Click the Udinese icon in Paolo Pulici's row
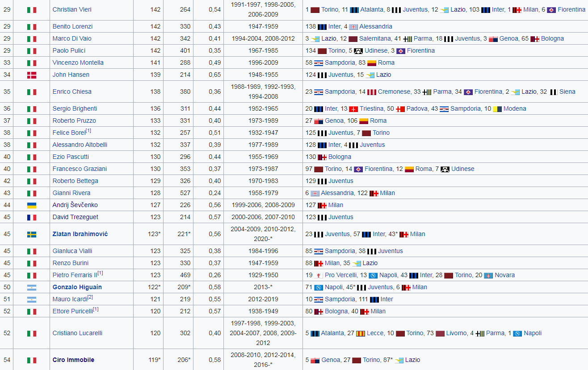The width and height of the screenshot is (588, 370). [x=358, y=51]
